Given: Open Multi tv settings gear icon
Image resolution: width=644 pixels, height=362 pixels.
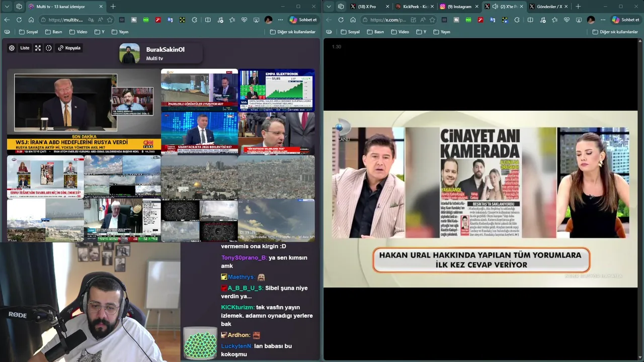Looking at the screenshot, I should [x=12, y=48].
